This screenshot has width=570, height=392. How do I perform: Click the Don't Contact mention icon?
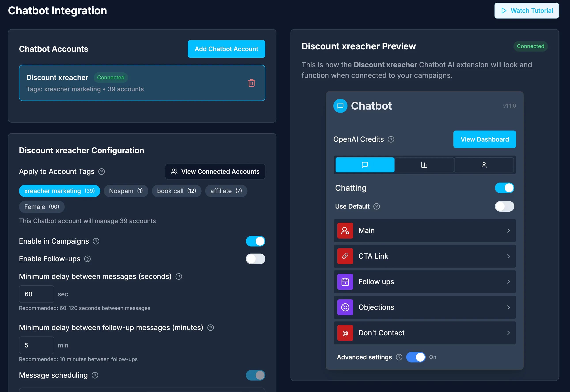(345, 333)
